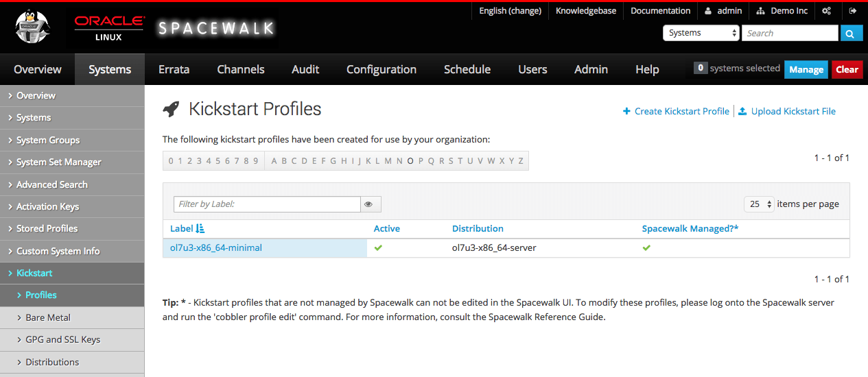Image resolution: width=868 pixels, height=377 pixels.
Task: Click the Oracle Linux logo
Action: pos(109,28)
